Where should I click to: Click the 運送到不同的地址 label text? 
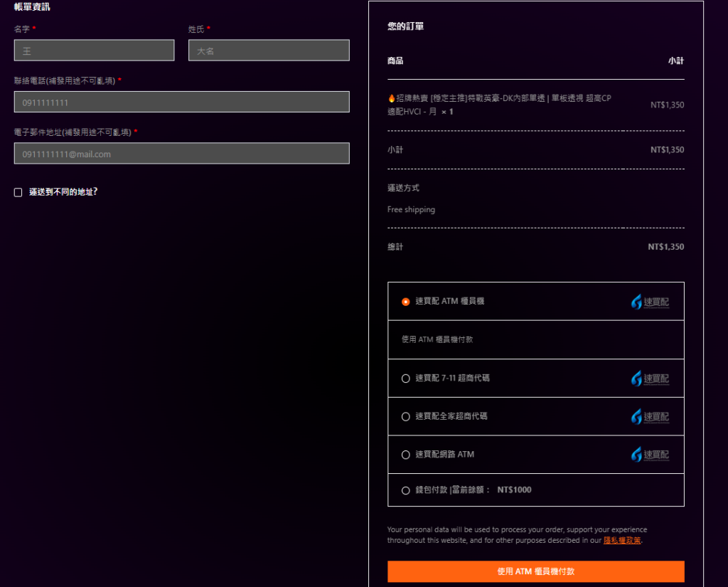(63, 192)
